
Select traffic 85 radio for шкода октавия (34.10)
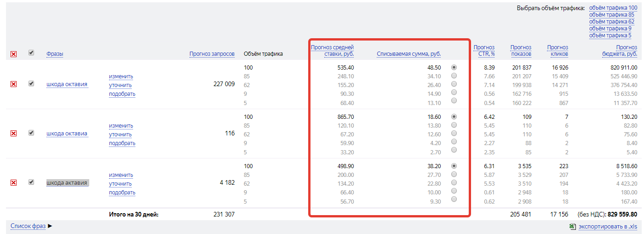[x=454, y=76]
